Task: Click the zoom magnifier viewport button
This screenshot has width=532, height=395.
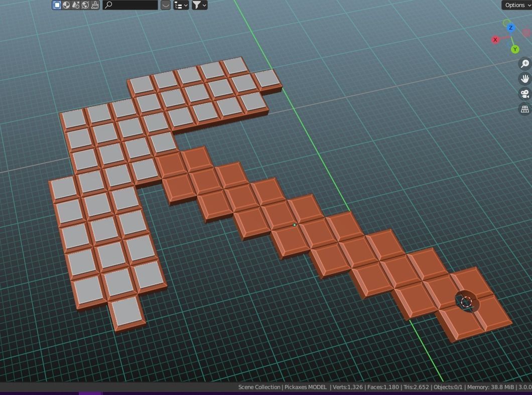Action: point(525,64)
